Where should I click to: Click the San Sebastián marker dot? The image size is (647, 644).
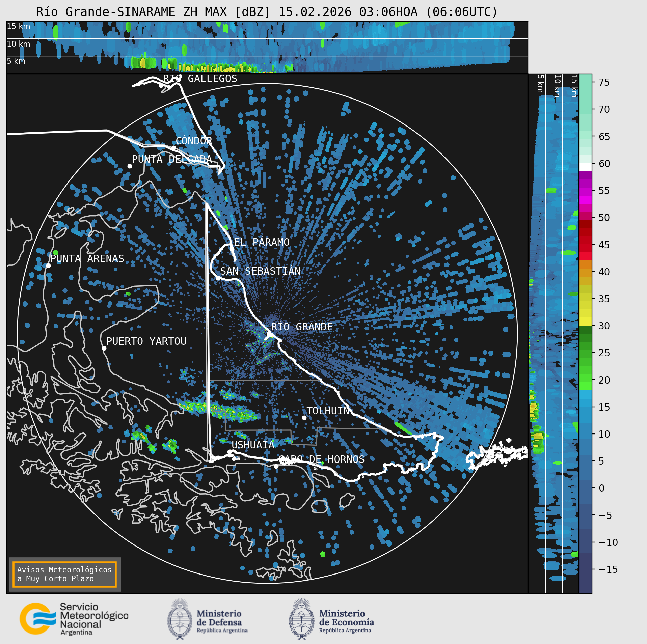click(218, 278)
